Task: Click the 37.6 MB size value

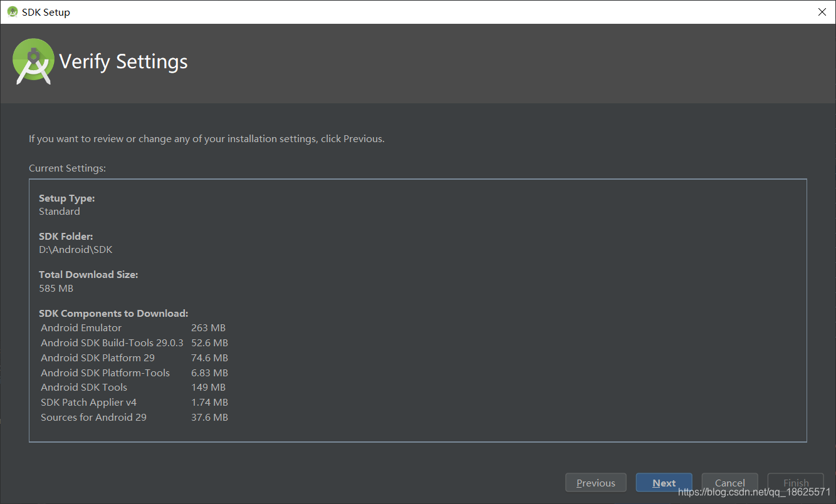Action: pyautogui.click(x=209, y=418)
